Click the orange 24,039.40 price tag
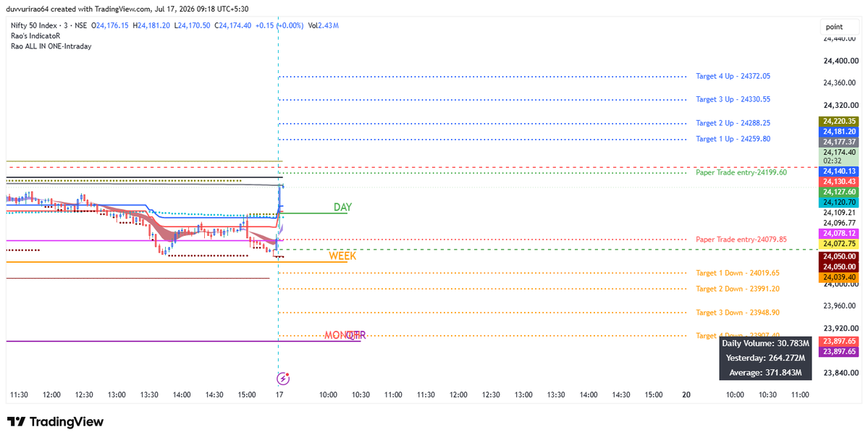This screenshot has height=440, width=868. 839,277
